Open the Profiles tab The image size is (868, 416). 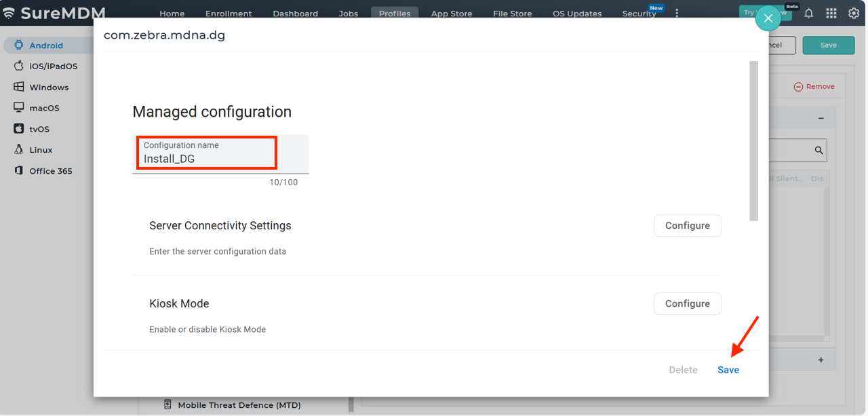[x=395, y=14]
